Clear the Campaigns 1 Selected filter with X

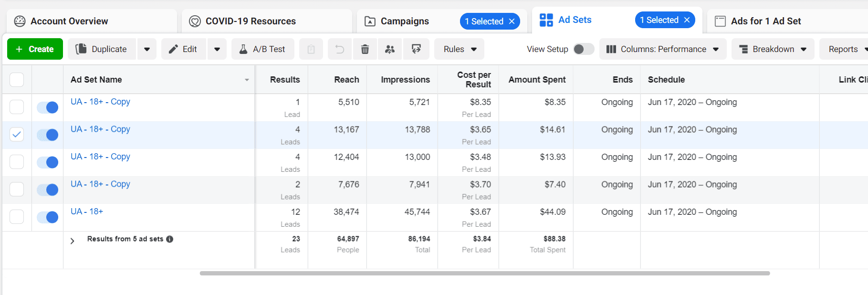(x=512, y=21)
